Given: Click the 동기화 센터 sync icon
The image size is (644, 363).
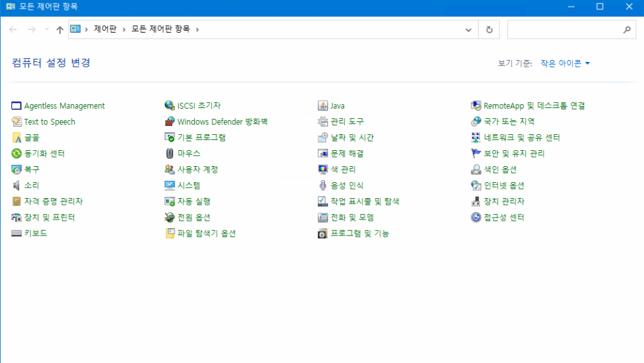Looking at the screenshot, I should [x=17, y=153].
